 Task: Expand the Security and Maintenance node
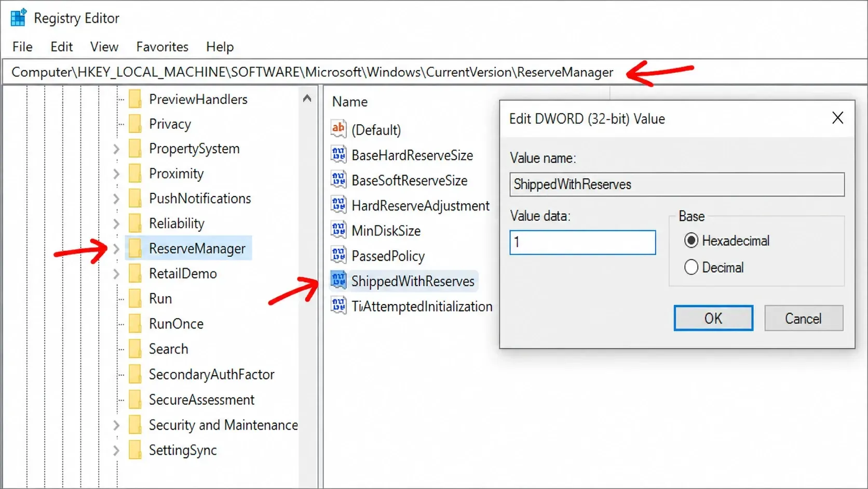point(116,426)
